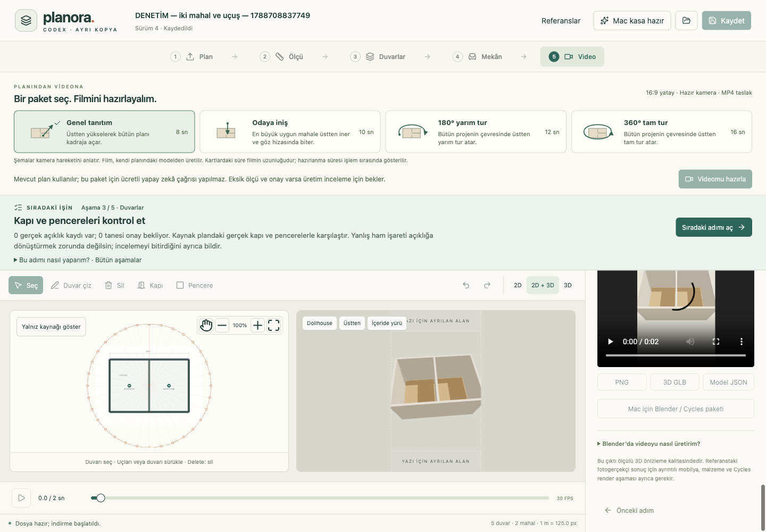The image size is (766, 532).
Task: Click Sıradaki adımı aç button
Action: coord(713,227)
